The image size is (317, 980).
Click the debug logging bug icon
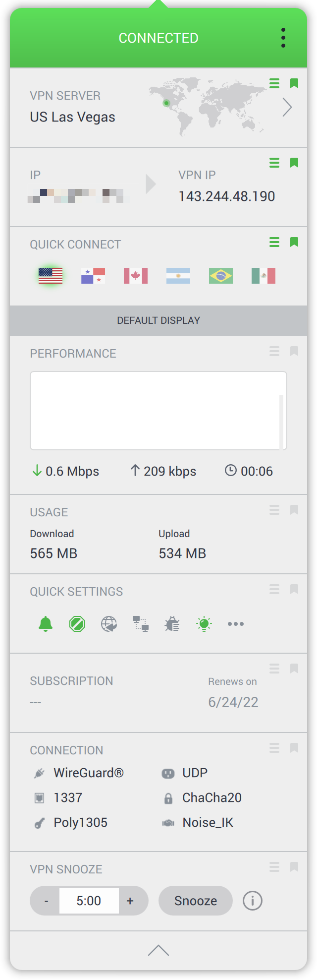[x=172, y=624]
